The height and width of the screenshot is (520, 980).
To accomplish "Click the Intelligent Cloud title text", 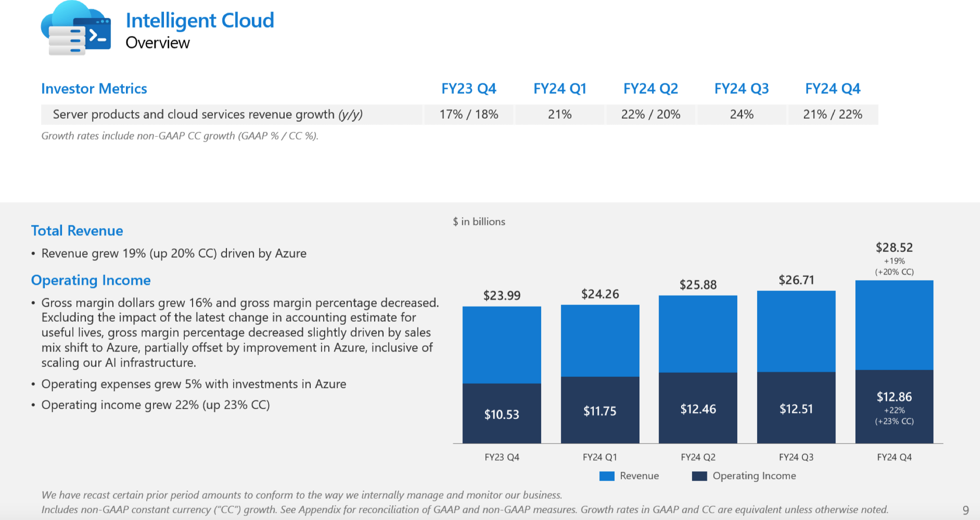I will [x=200, y=20].
